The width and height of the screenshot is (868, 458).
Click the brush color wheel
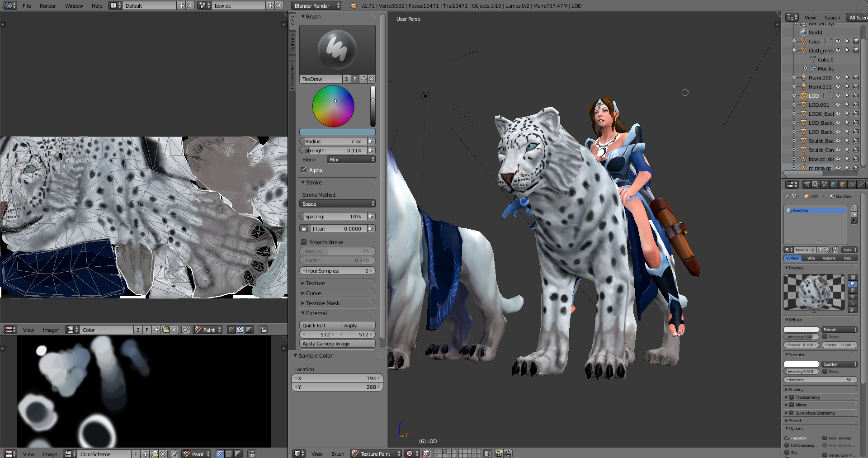pos(333,106)
